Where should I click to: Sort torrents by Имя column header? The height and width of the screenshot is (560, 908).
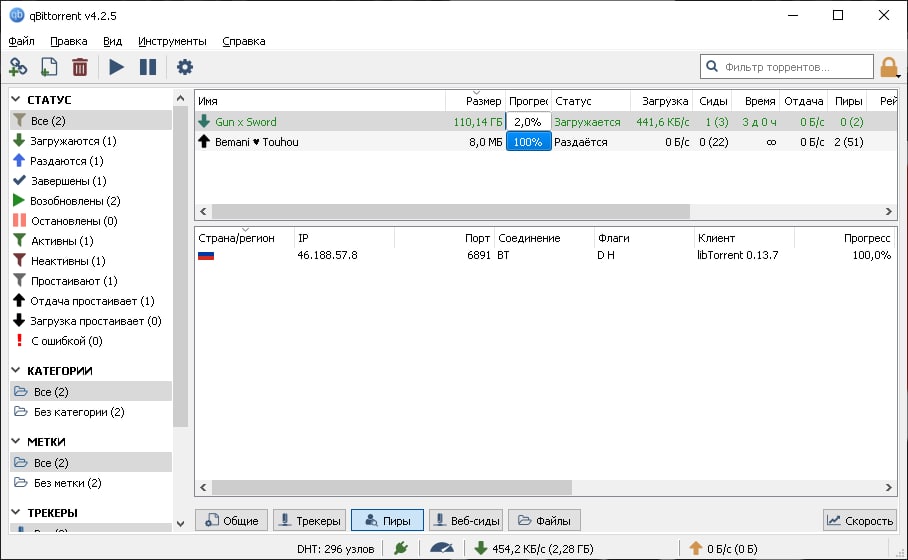(320, 101)
